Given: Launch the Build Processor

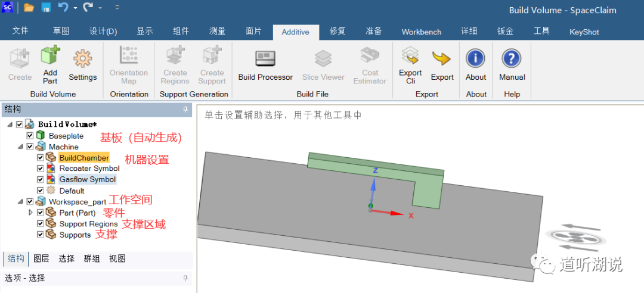Looking at the screenshot, I should pos(265,59).
